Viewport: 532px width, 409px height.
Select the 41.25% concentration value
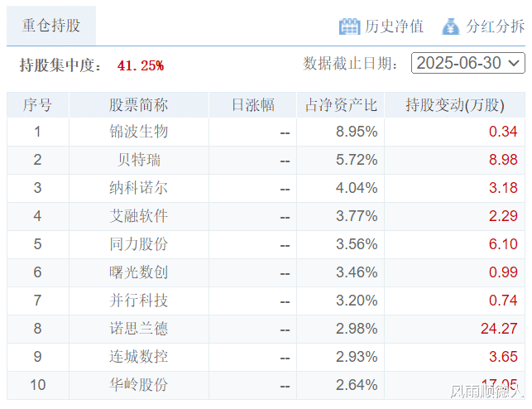coord(141,65)
